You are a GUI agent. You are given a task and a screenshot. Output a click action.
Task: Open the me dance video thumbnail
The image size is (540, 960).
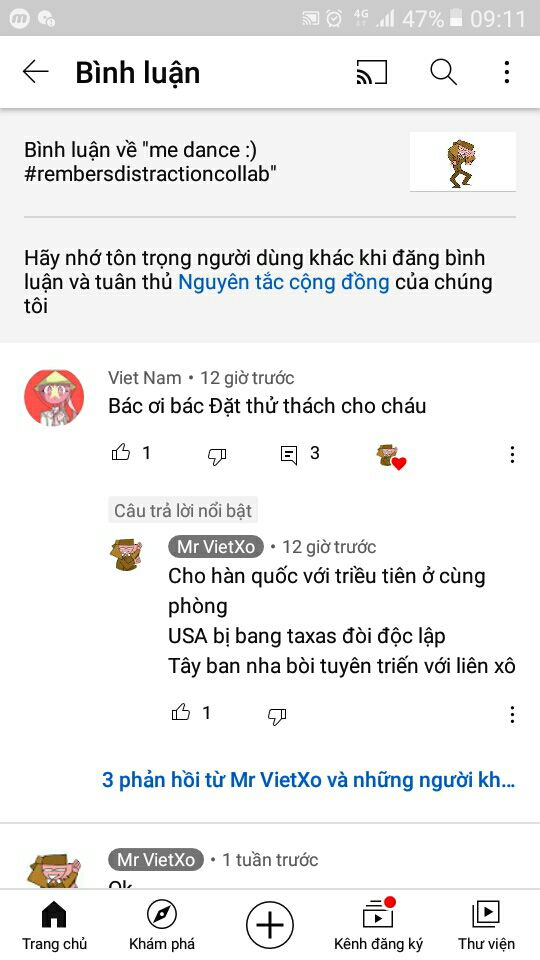pos(463,162)
